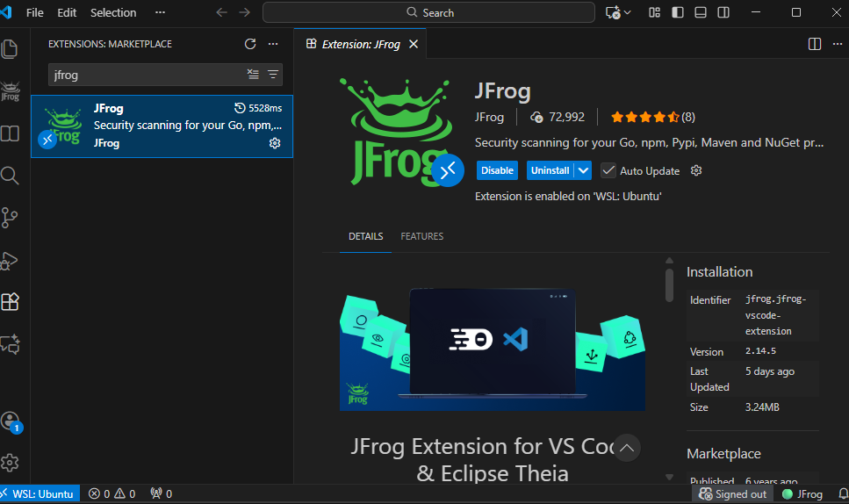Click the JFrog status bar indicator
The image size is (849, 504).
tap(802, 493)
